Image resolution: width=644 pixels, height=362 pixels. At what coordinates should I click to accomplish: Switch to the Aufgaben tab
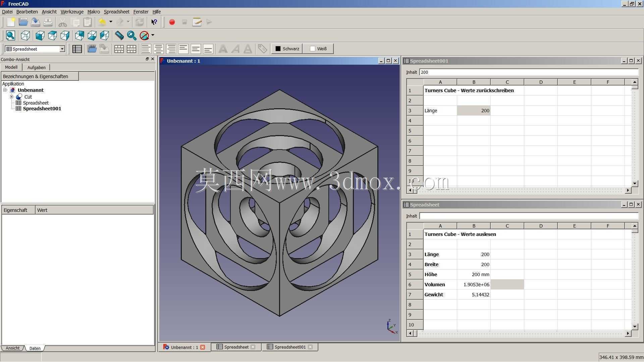click(36, 67)
